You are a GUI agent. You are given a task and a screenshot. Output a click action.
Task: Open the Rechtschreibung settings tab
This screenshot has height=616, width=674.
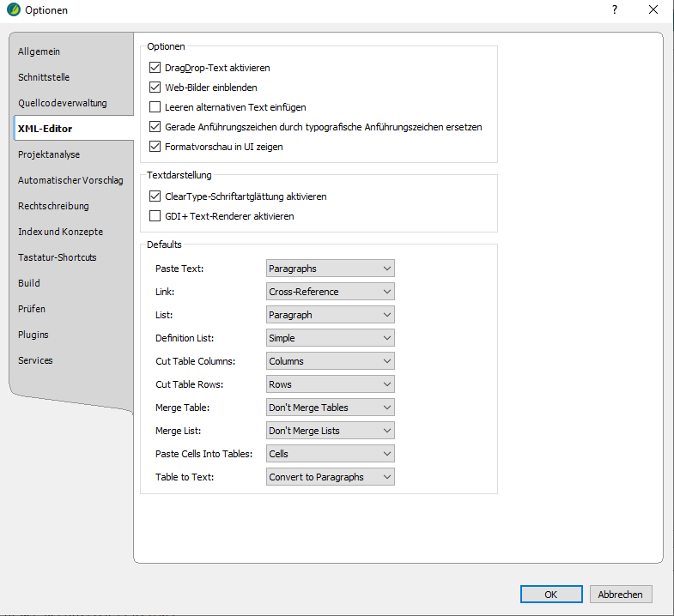tap(53, 206)
